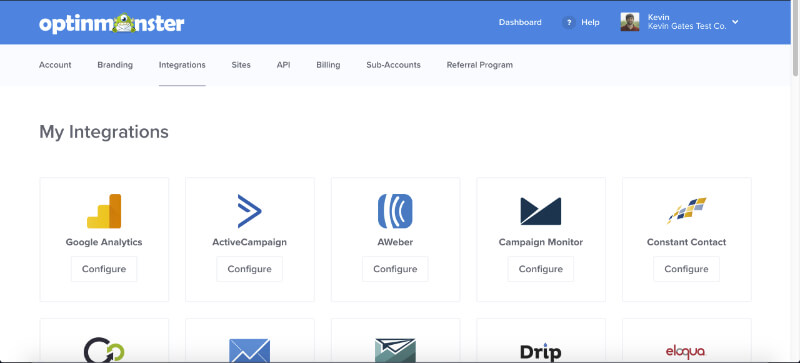The width and height of the screenshot is (800, 363).
Task: Click the Help question mark icon
Action: [568, 22]
